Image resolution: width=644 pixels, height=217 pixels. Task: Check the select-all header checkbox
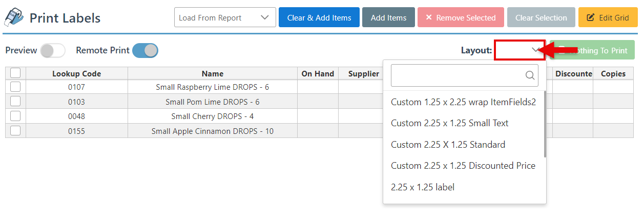[15, 73]
